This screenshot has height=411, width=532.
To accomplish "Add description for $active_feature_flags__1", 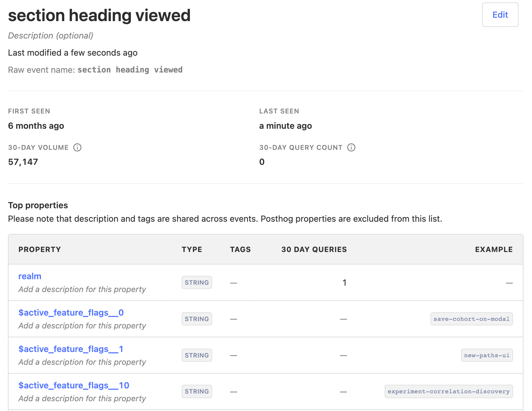I will tap(82, 362).
